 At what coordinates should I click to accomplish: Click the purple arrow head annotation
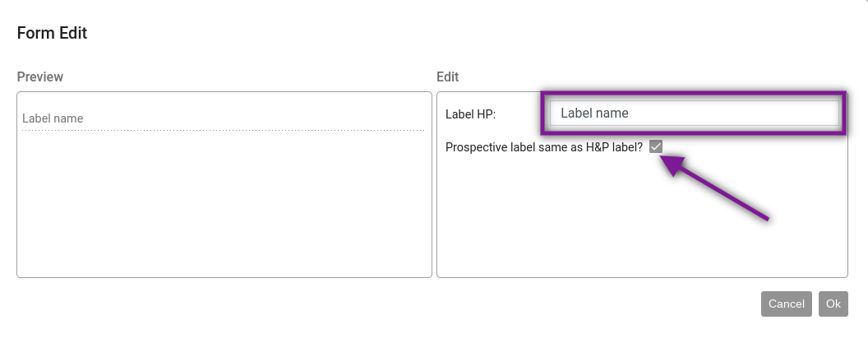coord(673,165)
